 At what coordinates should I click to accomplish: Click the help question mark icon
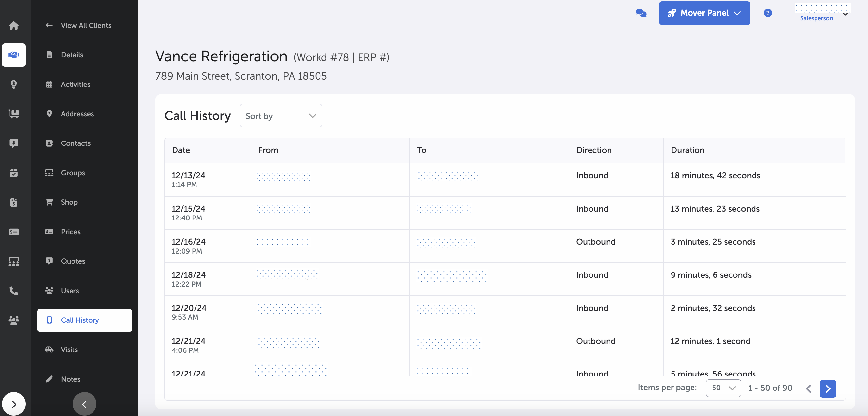pos(768,13)
